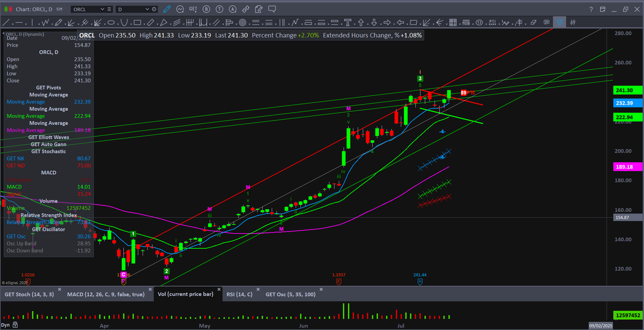Select the left arrow marker tool

[401, 22]
